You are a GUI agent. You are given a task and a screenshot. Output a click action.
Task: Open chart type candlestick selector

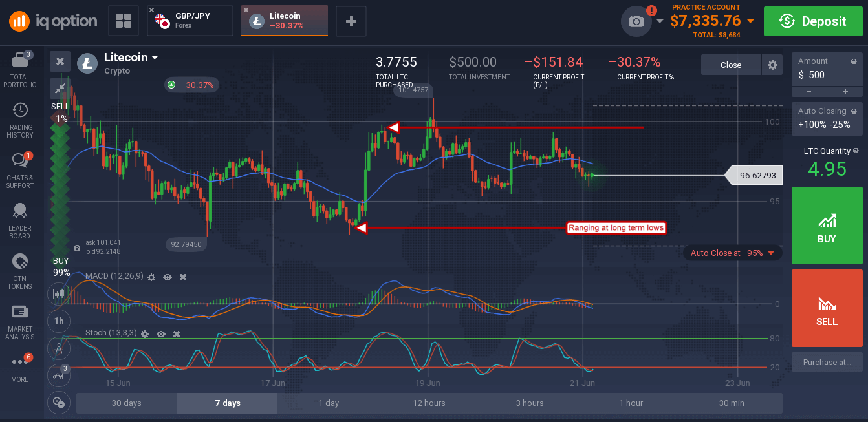(59, 294)
